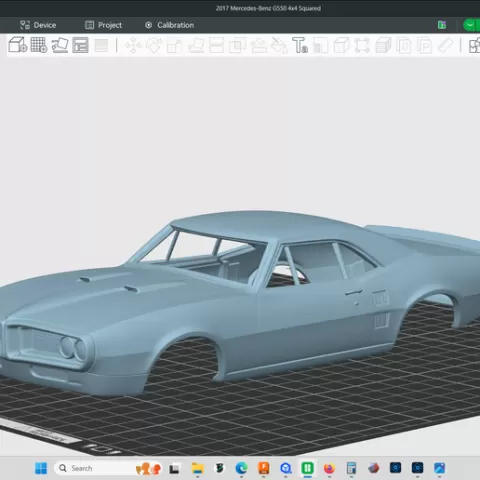Screen dimensions: 480x480
Task: Click green icon beside slice button
Action: tap(442, 25)
